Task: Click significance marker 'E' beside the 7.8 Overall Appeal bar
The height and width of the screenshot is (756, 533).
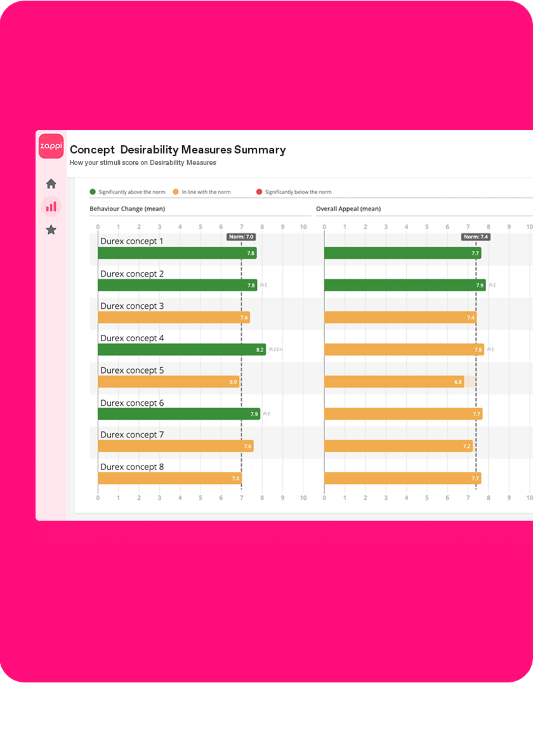Action: pos(491,349)
